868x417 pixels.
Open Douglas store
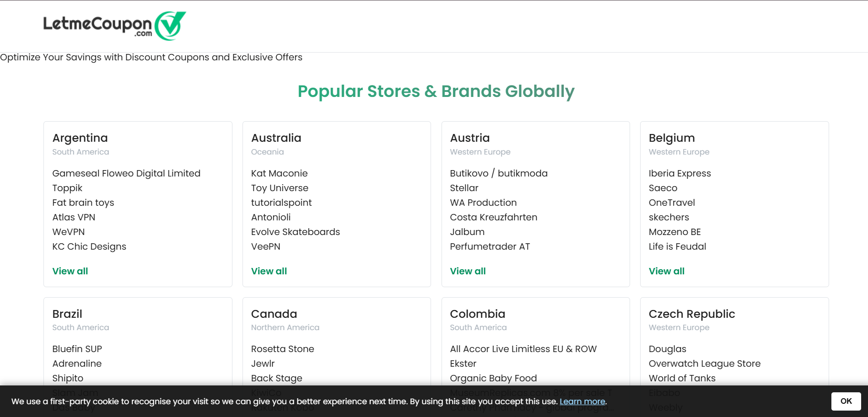tap(668, 349)
